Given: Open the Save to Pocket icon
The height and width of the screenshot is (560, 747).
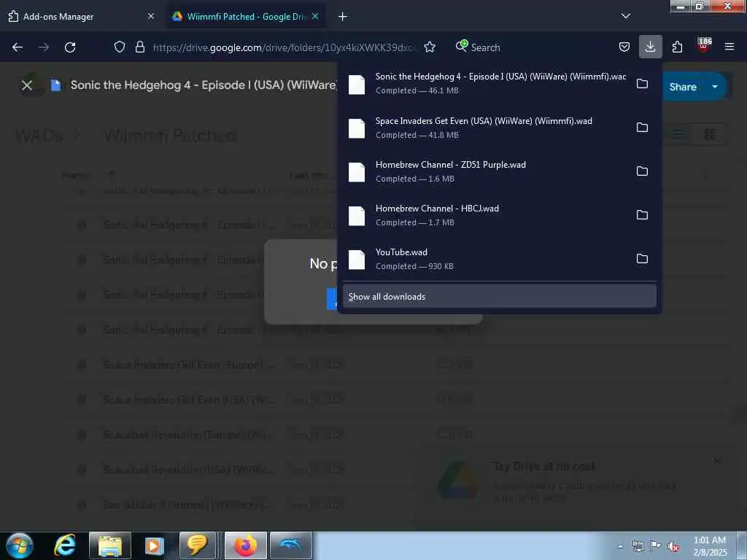Looking at the screenshot, I should (624, 47).
